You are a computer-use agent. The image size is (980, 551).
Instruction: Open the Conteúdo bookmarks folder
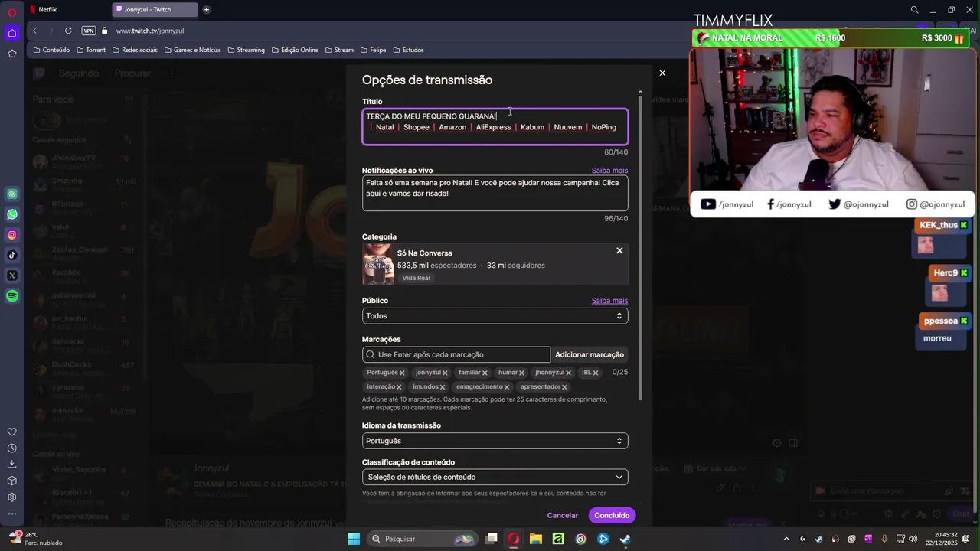coord(51,50)
